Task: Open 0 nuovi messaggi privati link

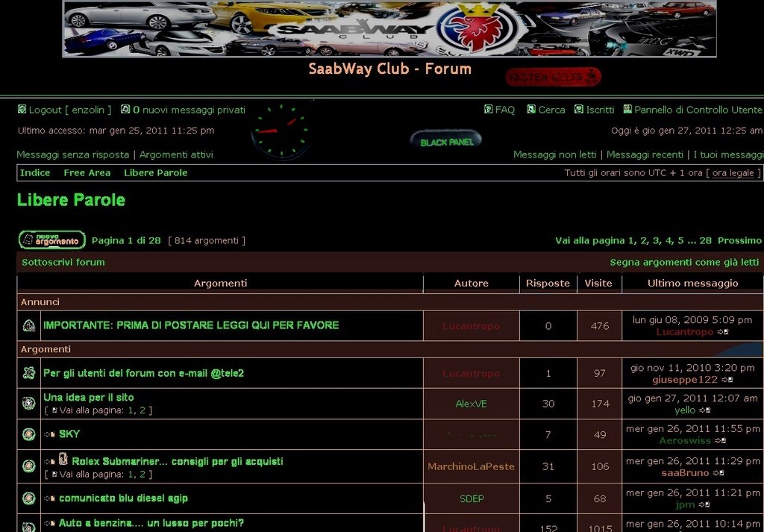Action: click(189, 110)
